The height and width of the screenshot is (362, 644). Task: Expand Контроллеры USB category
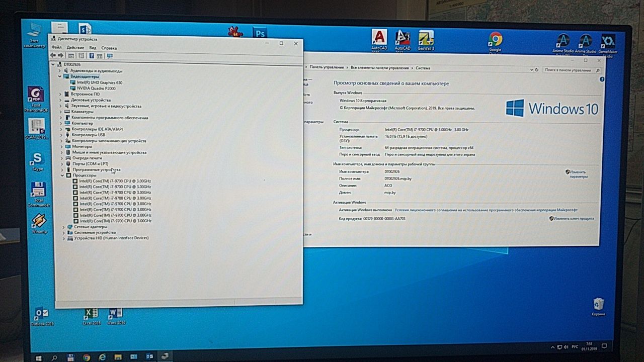(61, 135)
